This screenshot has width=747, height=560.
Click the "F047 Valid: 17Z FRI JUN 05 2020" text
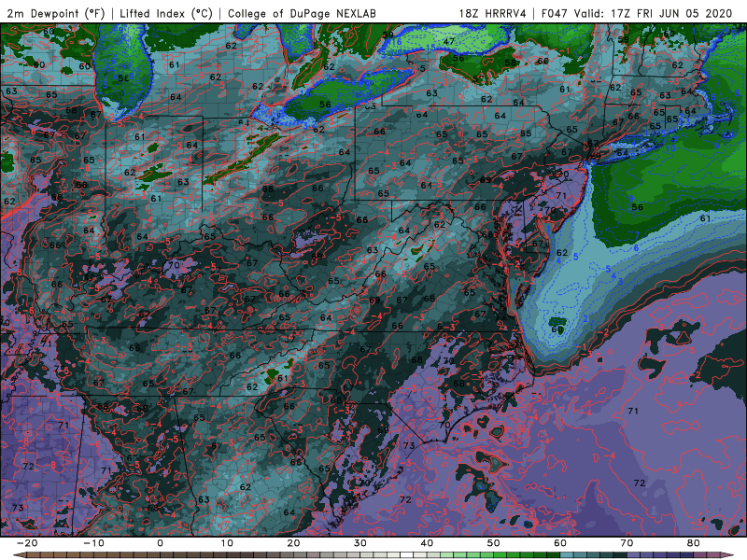click(637, 13)
